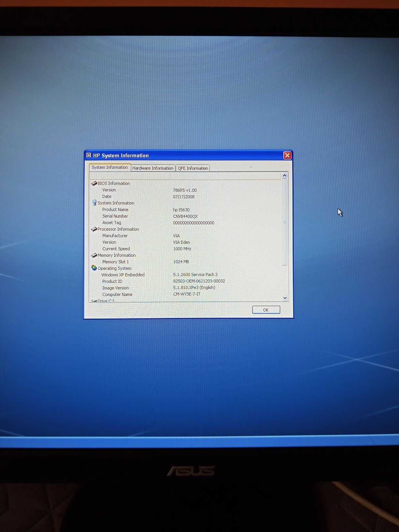Screen dimensions: 399x532
Task: Click the scrollbar down arrow
Action: click(285, 298)
